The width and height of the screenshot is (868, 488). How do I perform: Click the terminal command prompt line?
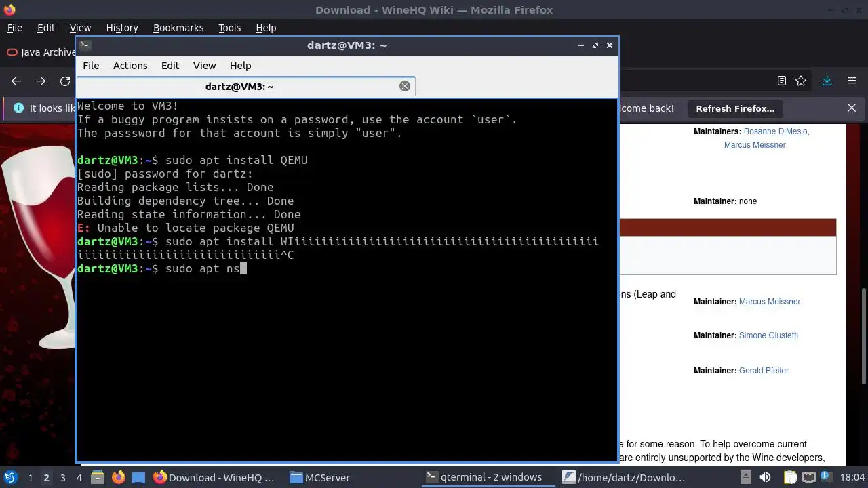(161, 269)
